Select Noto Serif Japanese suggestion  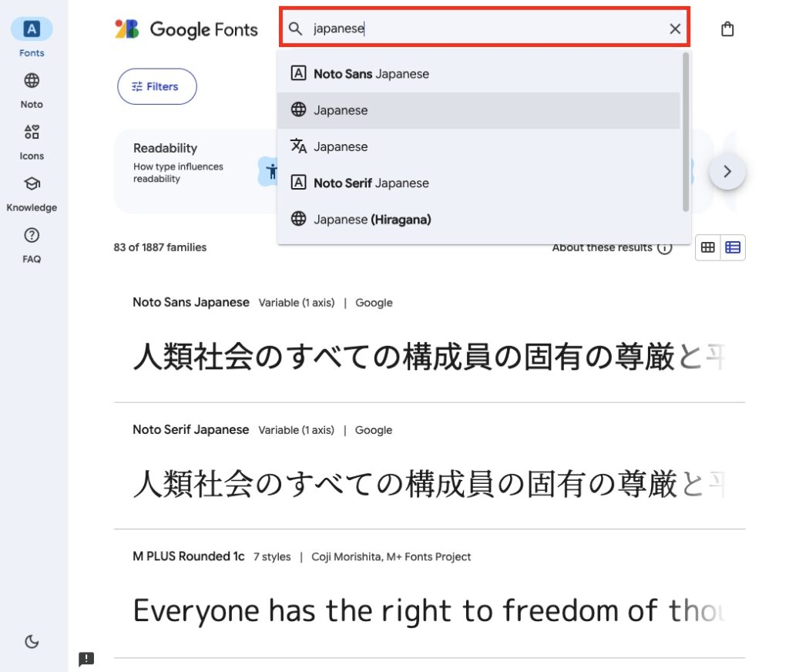[371, 183]
